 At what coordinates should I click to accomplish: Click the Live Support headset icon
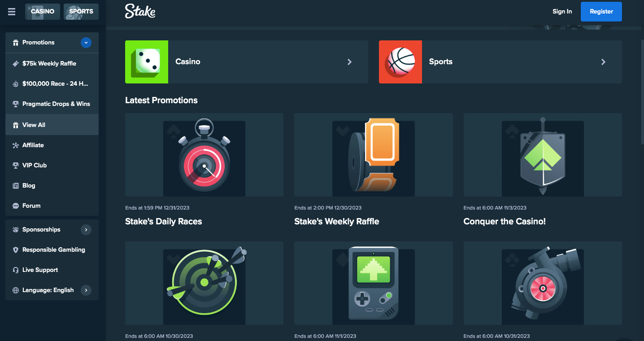coord(16,270)
